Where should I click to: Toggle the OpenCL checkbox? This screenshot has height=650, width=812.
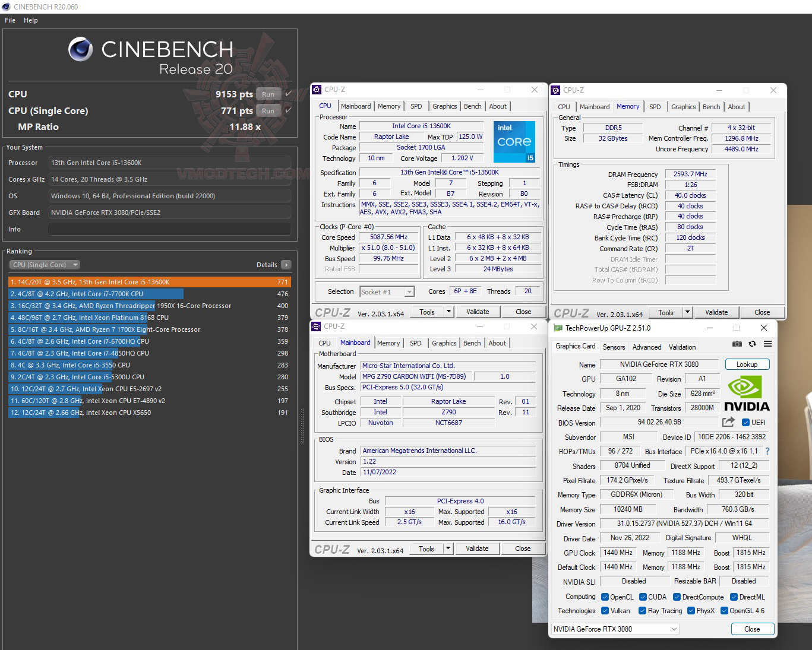(x=605, y=597)
